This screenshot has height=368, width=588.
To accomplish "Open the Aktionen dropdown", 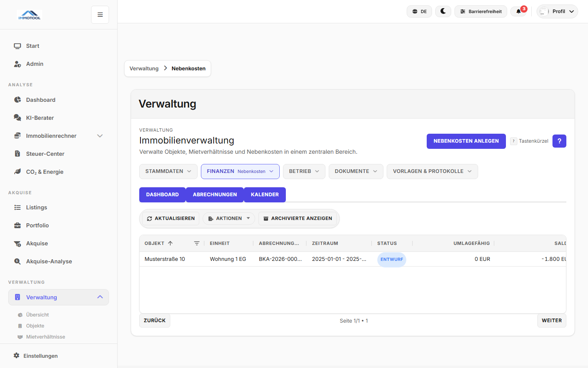I will click(x=229, y=218).
